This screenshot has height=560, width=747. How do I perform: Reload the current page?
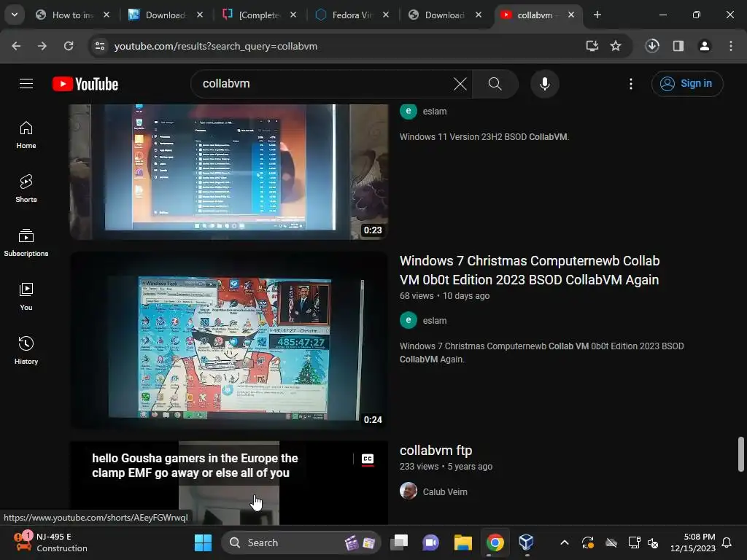tap(69, 46)
